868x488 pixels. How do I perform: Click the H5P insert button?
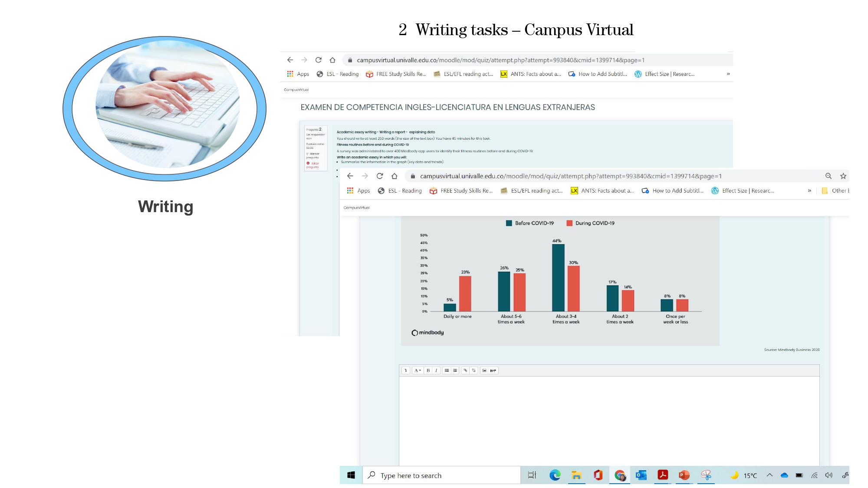click(493, 370)
